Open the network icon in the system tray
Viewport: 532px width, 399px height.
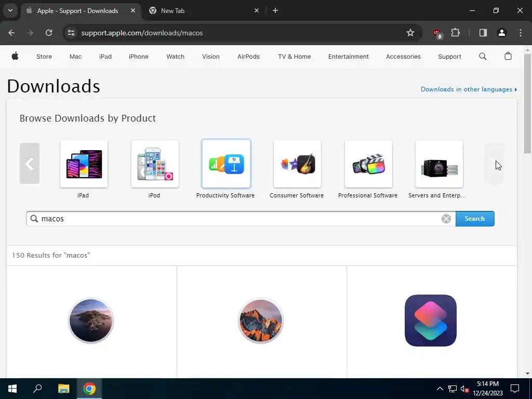453,389
